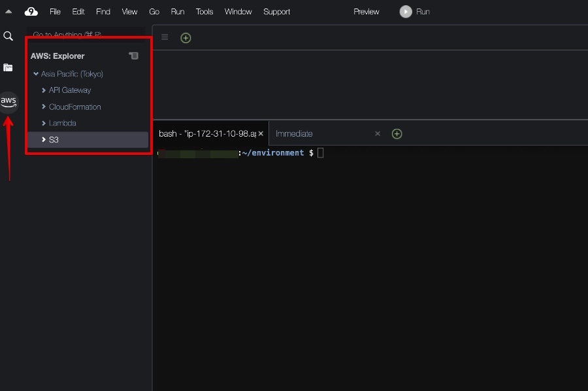Viewport: 588px width, 391px height.
Task: Select the Asia Pacific (Tokyo) row label
Action: tap(72, 74)
